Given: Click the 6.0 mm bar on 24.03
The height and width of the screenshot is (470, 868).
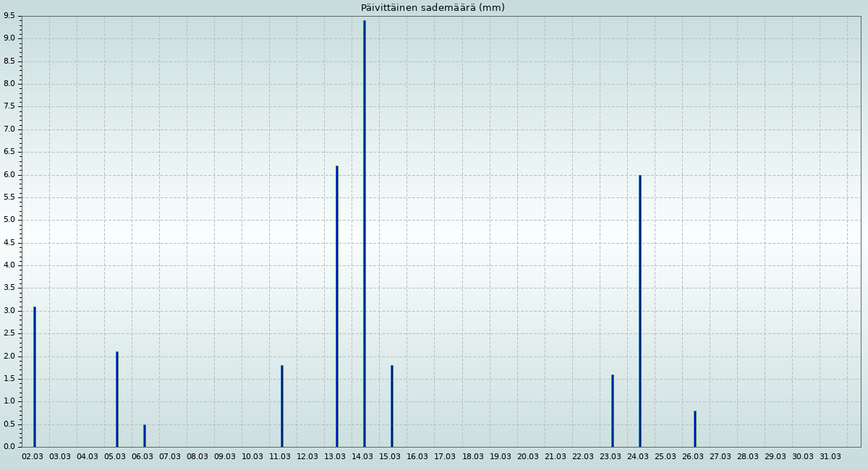Looking at the screenshot, I should click(639, 311).
